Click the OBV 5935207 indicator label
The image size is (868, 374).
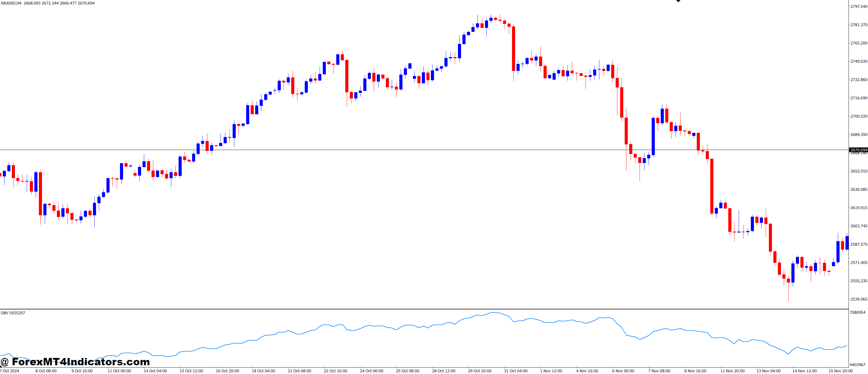[13, 313]
